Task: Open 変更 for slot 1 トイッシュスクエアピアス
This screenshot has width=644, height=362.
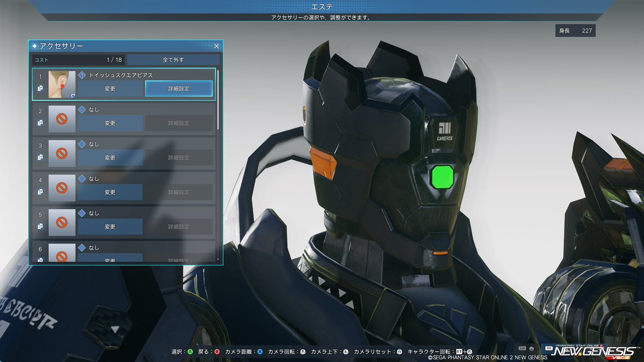Action: point(110,88)
